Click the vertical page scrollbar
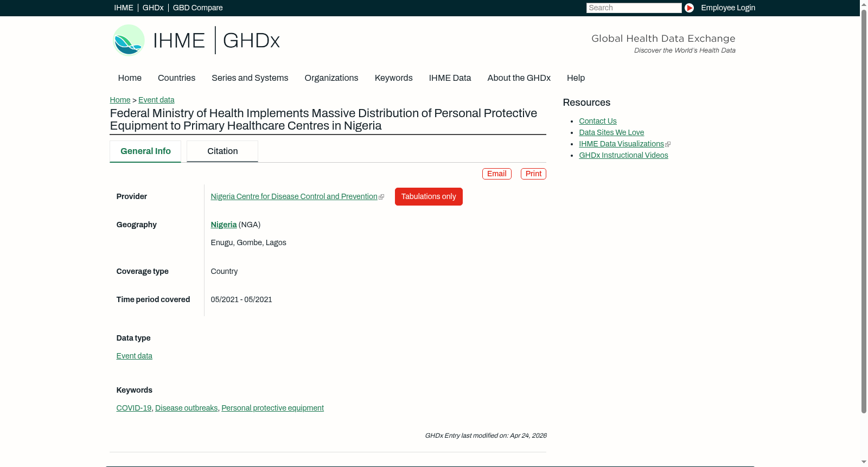Image resolution: width=868 pixels, height=467 pixels. click(x=864, y=212)
